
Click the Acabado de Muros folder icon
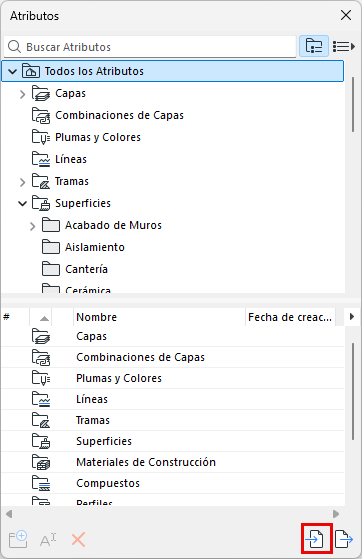coord(51,225)
